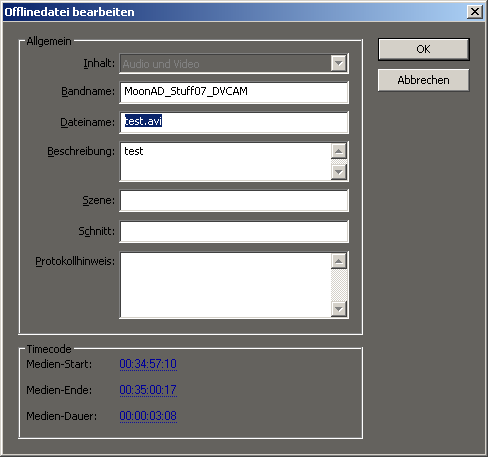Click the Inhalt combo box showing Audio und Video
Viewport: 488px width, 457px height.
(234, 63)
